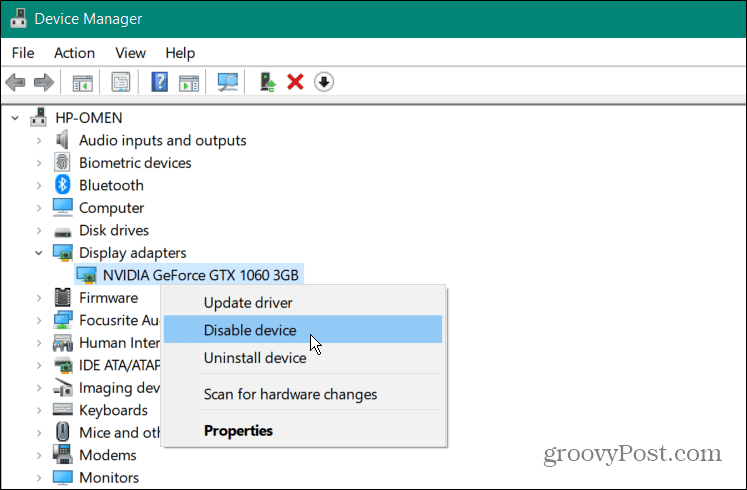Viewport: 747px width, 490px height.
Task: Click the Modems category icon
Action: pos(62,454)
